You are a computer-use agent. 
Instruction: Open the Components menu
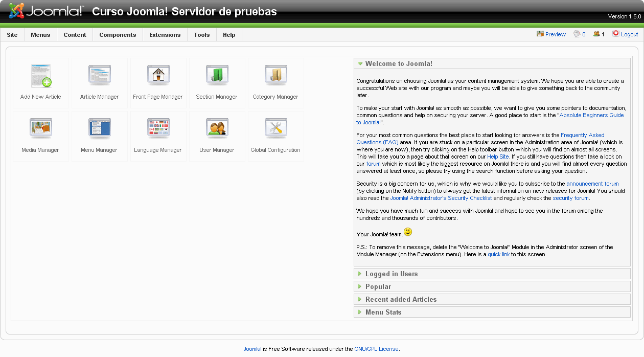(118, 35)
